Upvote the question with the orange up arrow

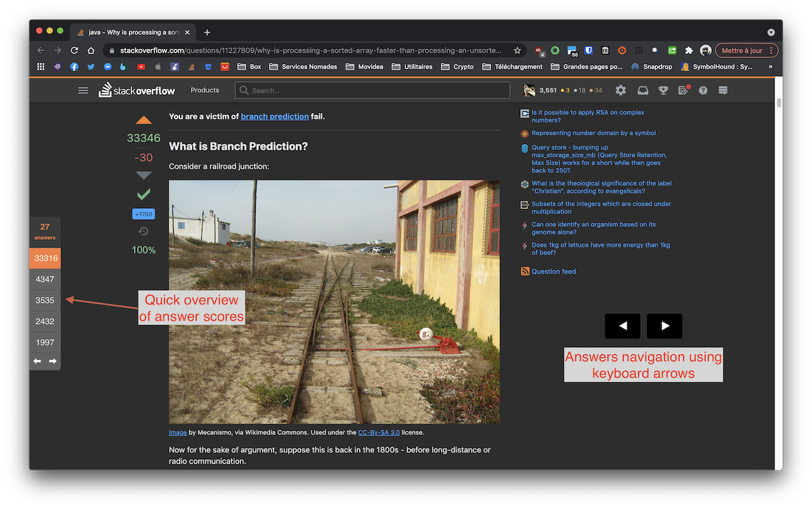tap(143, 119)
